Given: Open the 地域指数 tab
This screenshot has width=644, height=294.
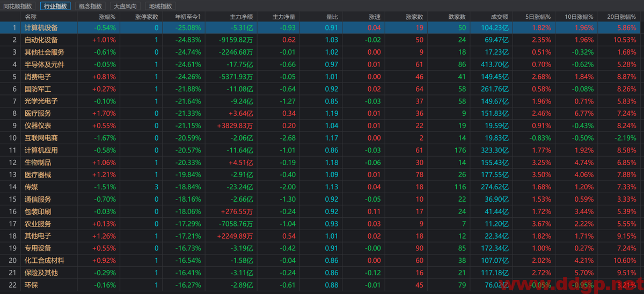Looking at the screenshot, I should [x=160, y=6].
